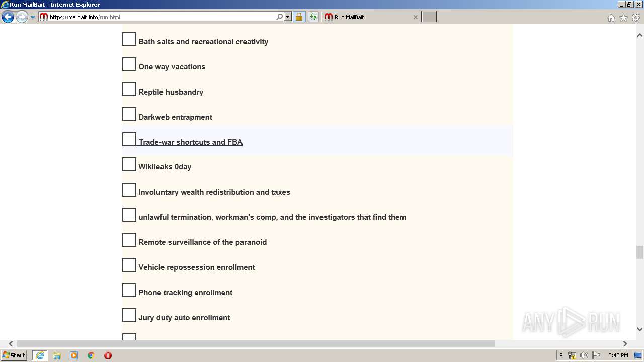The width and height of the screenshot is (644, 362).
Task: Check 'Involuntary wealth redistribution and taxes' box
Action: [129, 190]
